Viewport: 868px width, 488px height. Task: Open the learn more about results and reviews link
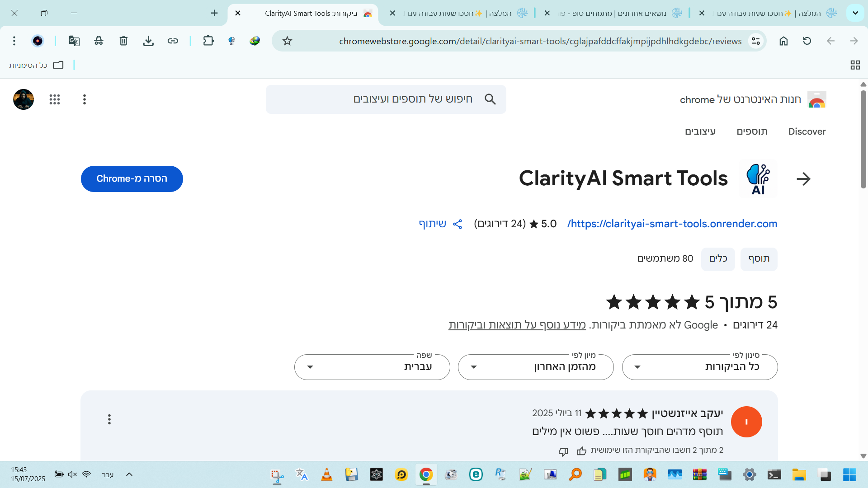[517, 325]
